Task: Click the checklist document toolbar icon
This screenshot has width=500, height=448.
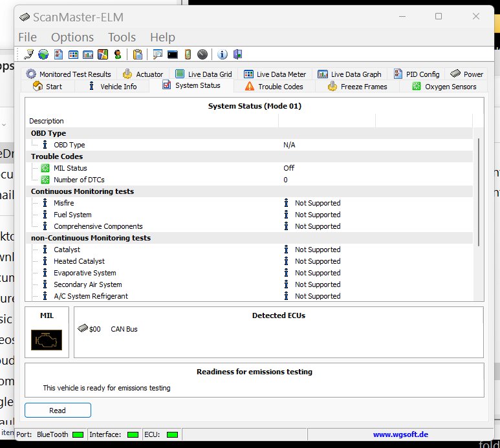Action: [58, 54]
